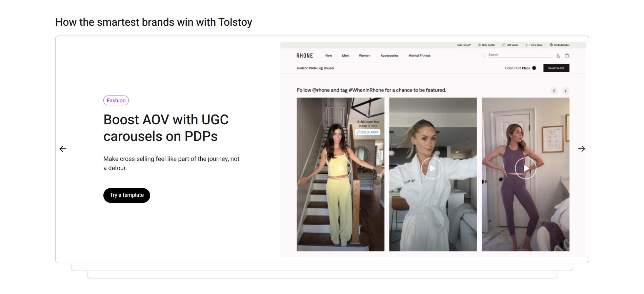This screenshot has height=294, width=644.
Task: Click the previous chevron in Rhone carousel
Action: pos(554,91)
